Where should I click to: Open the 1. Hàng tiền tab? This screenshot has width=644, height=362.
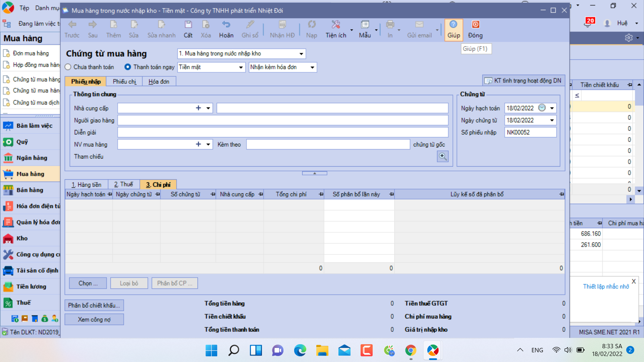point(86,185)
